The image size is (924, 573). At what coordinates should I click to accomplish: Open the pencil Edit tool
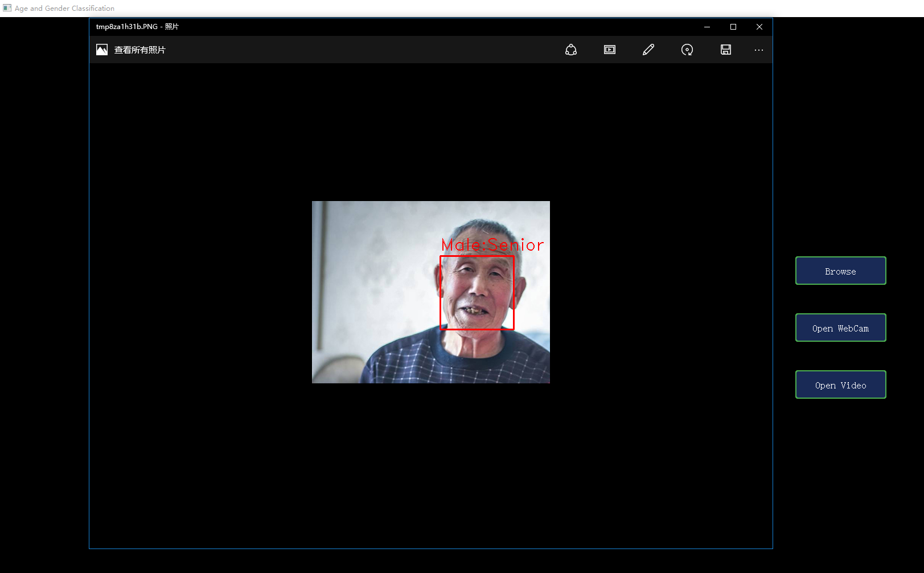tap(648, 50)
